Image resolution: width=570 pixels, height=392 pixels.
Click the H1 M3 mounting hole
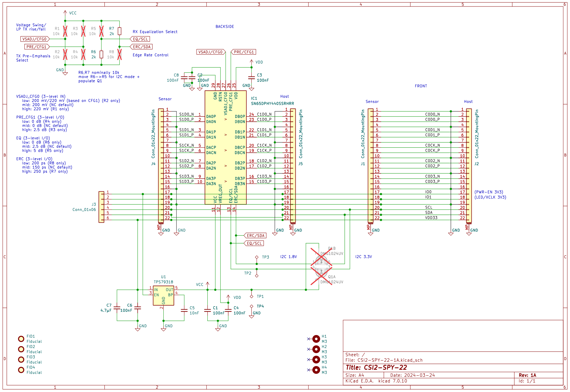coord(316,339)
